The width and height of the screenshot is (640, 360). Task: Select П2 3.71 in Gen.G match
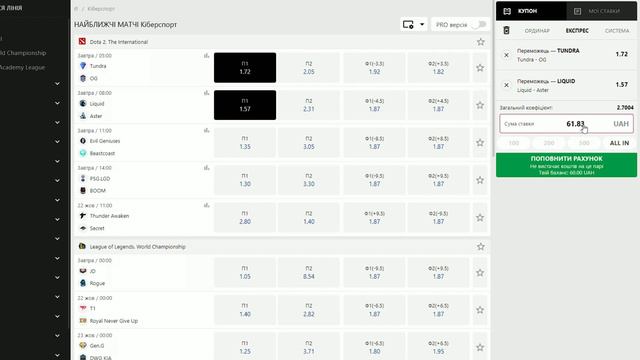tap(309, 347)
